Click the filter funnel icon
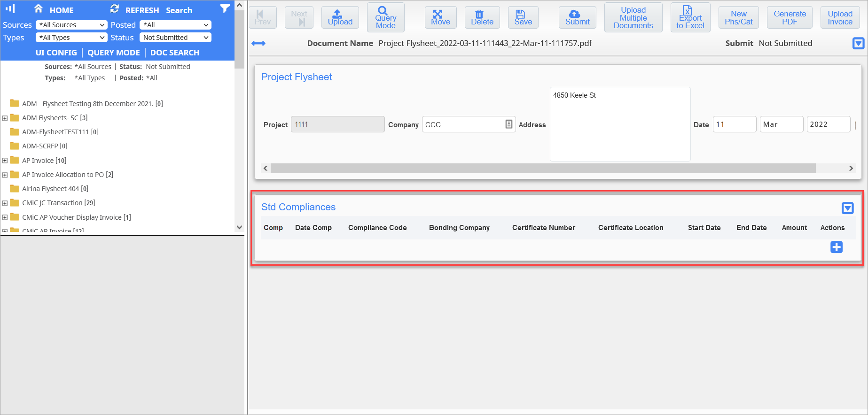This screenshot has width=868, height=415. tap(225, 8)
